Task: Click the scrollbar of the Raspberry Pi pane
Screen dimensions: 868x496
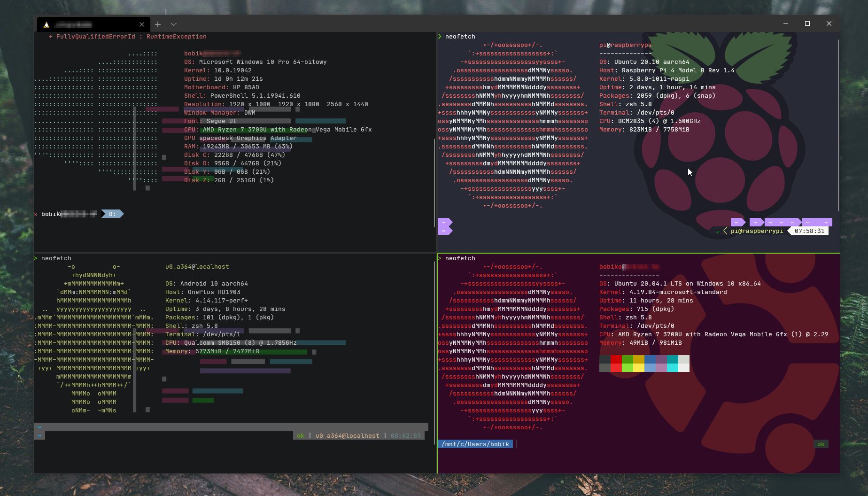Action: [838, 126]
